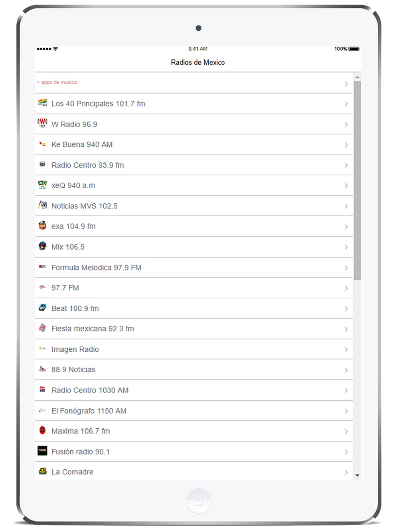The image size is (399, 532).
Task: Tap the Mix 106.5 station logo
Action: coord(42,246)
